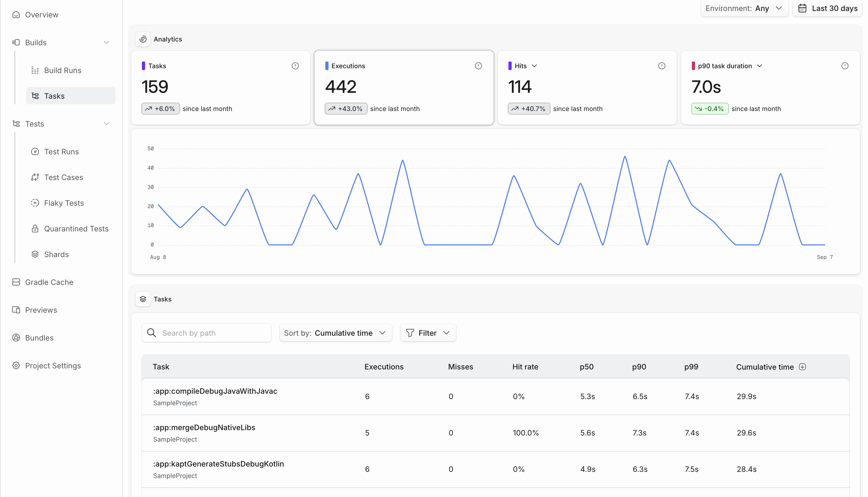Click the Hit rate column header
This screenshot has width=868, height=497.
point(525,367)
